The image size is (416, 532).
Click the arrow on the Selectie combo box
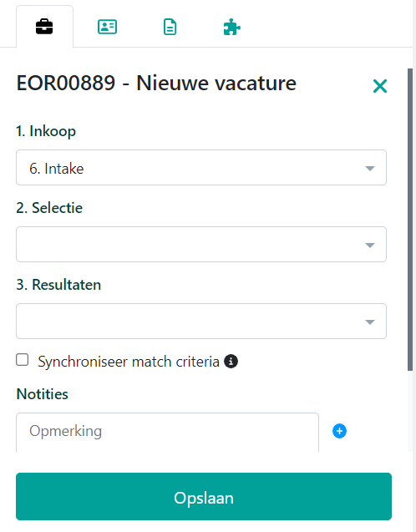[369, 245]
